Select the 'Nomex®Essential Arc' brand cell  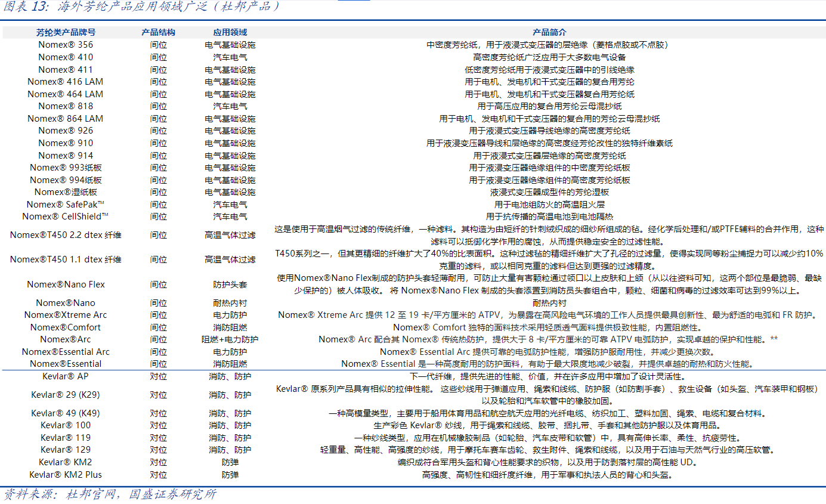click(66, 352)
